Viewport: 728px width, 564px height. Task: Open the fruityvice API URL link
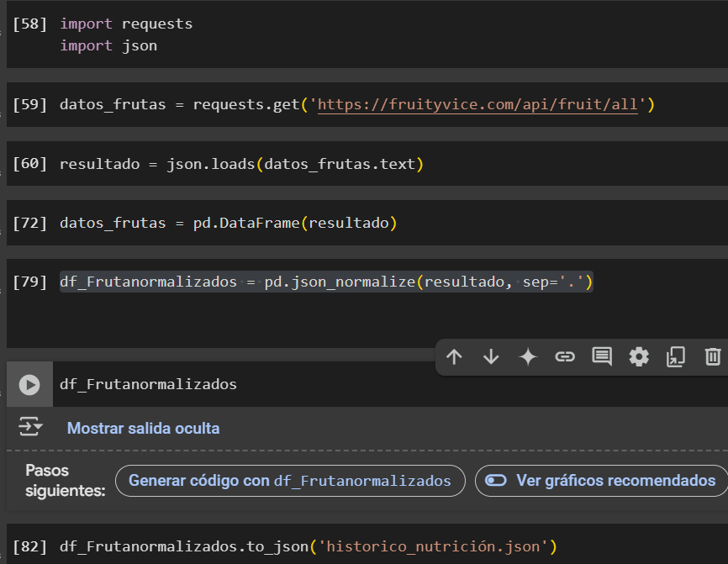click(x=477, y=104)
